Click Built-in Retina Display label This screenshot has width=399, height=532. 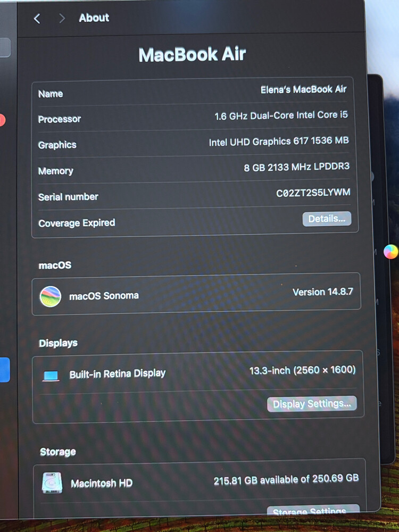(x=118, y=374)
